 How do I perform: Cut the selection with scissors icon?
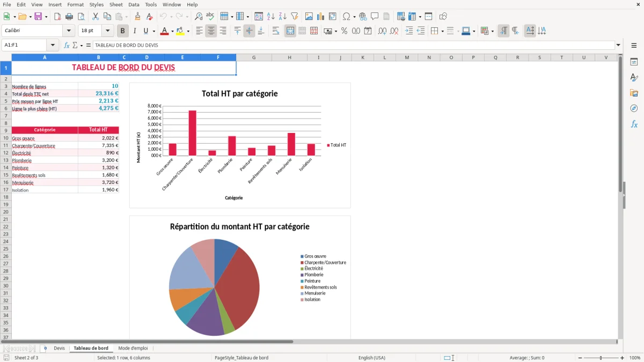[x=96, y=17]
